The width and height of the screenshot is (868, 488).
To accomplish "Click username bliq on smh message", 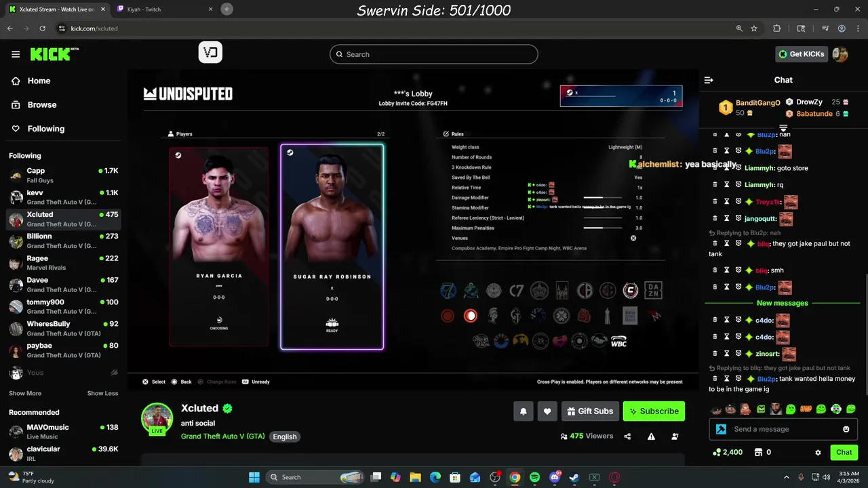I will [761, 270].
